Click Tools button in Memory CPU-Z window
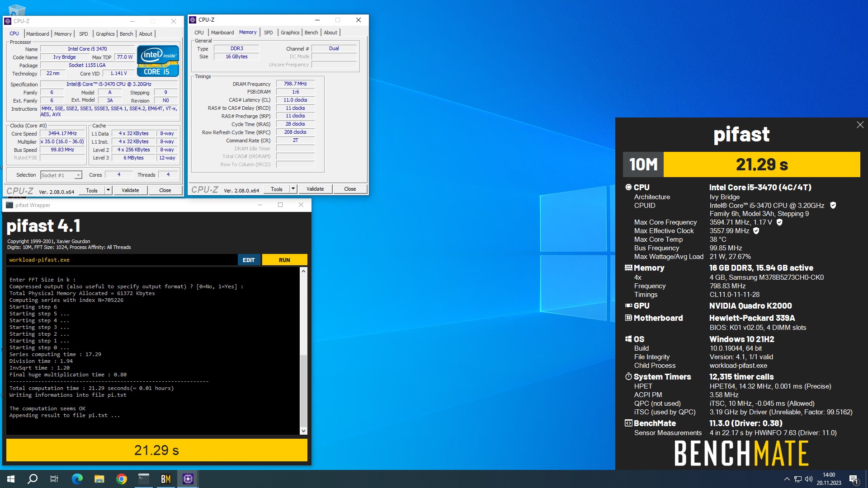Viewport: 868px width, 488px height. tap(277, 189)
